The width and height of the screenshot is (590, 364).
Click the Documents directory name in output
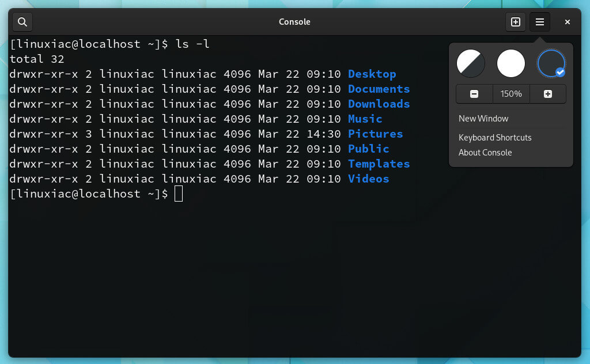(379, 89)
